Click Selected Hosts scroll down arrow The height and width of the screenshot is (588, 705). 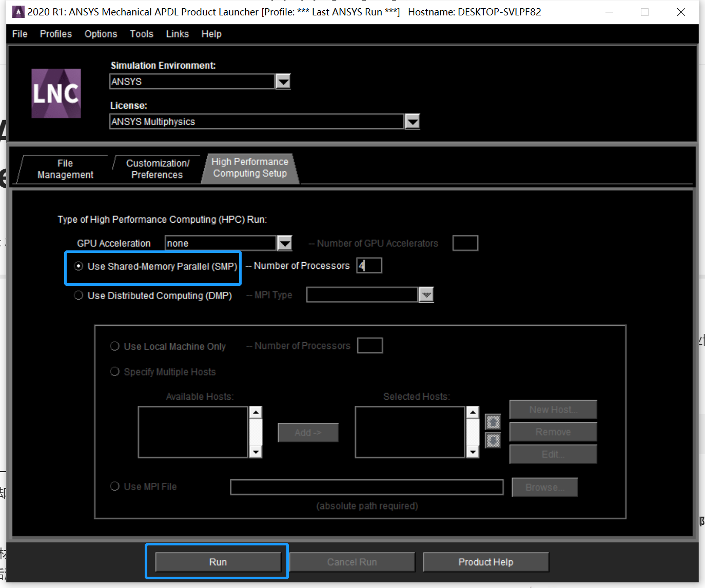click(x=473, y=452)
